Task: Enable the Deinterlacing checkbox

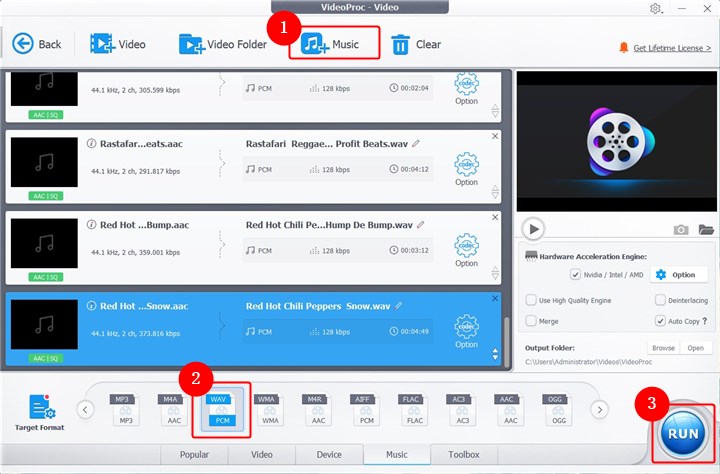Action: [x=660, y=300]
